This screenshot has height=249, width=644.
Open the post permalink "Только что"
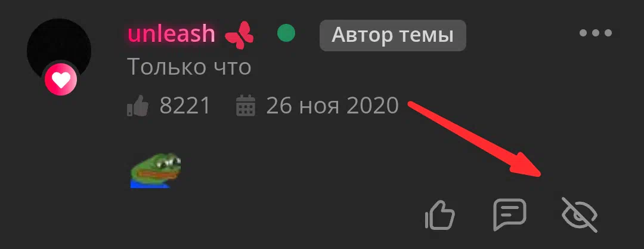point(189,67)
